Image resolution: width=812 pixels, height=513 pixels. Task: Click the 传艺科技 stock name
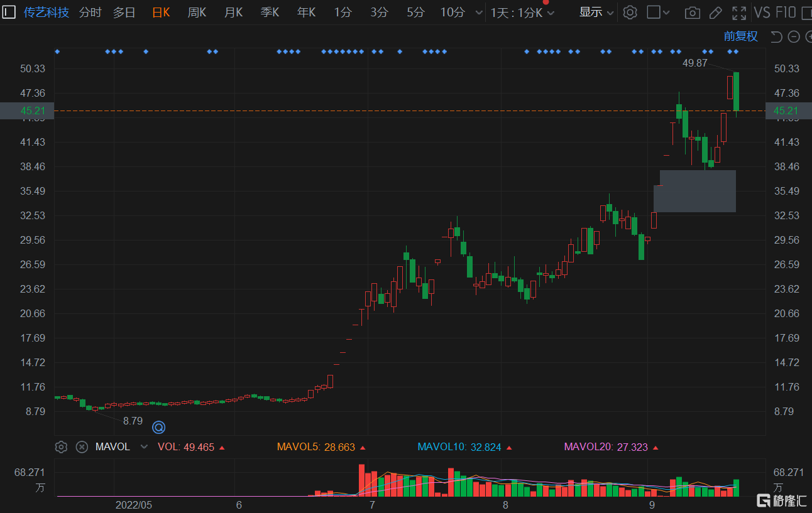coord(47,13)
